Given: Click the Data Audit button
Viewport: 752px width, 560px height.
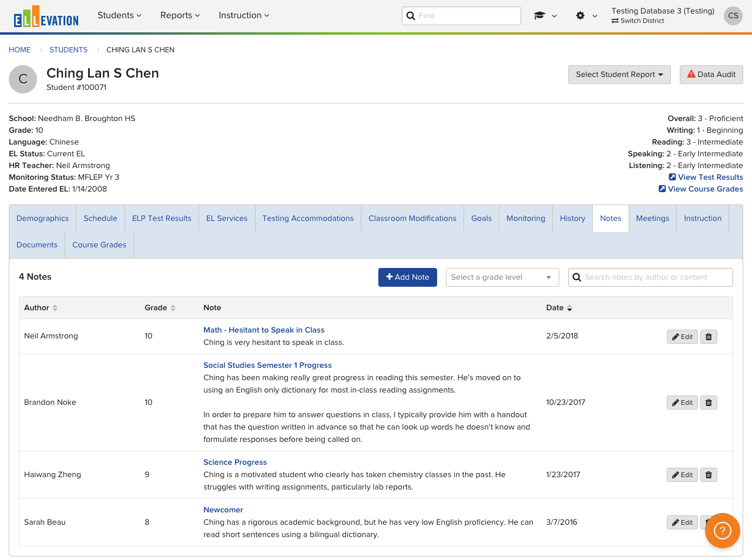Looking at the screenshot, I should (711, 75).
